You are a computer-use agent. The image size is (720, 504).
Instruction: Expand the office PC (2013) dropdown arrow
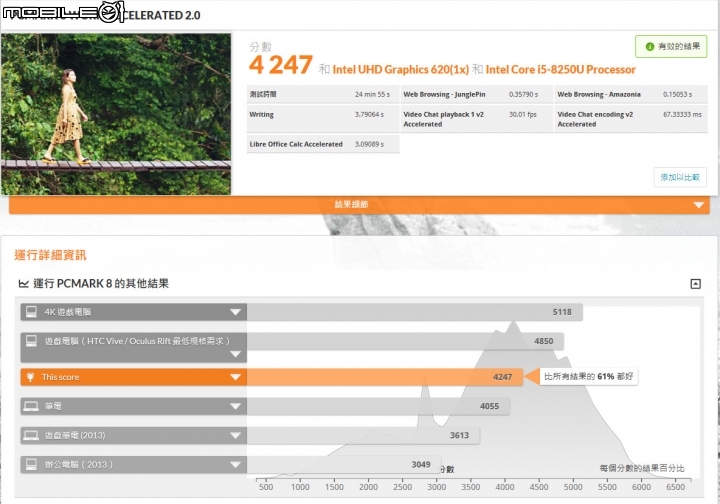pos(235,465)
